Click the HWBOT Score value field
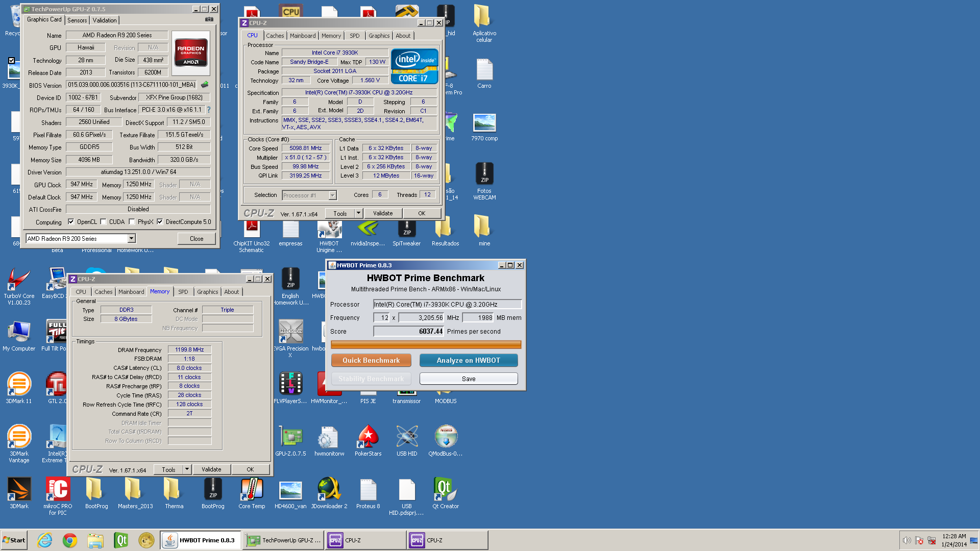This screenshot has height=551, width=980. 409,331
